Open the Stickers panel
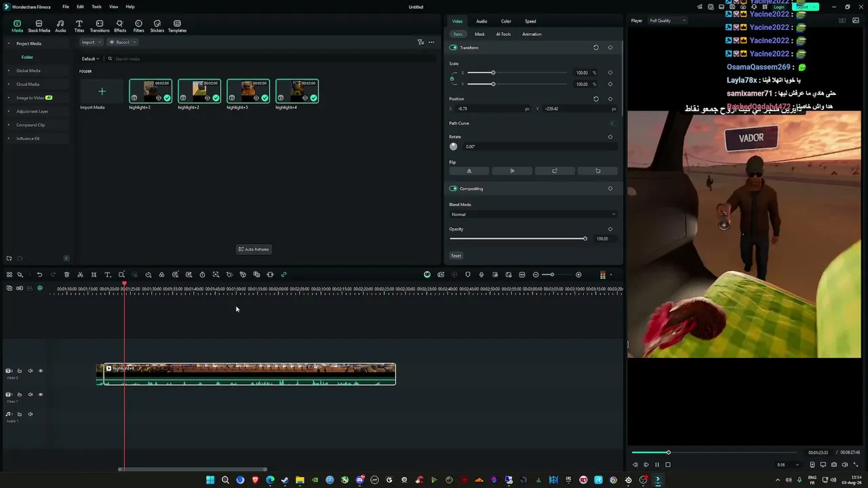868x488 pixels. [x=157, y=26]
